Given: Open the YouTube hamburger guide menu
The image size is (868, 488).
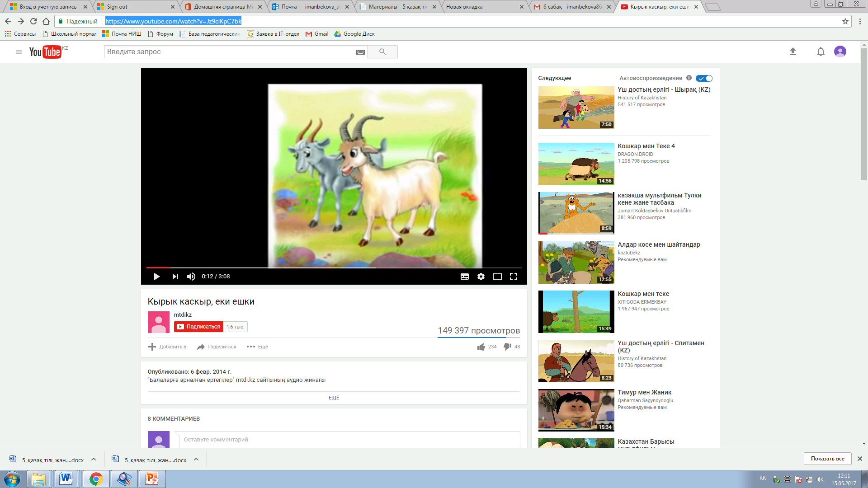Looking at the screenshot, I should tap(19, 52).
